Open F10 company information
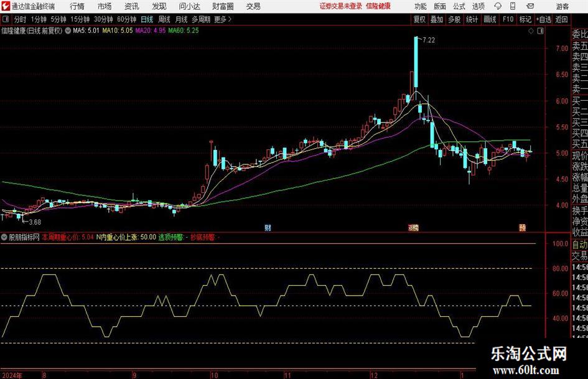This screenshot has width=588, height=379. point(508,19)
